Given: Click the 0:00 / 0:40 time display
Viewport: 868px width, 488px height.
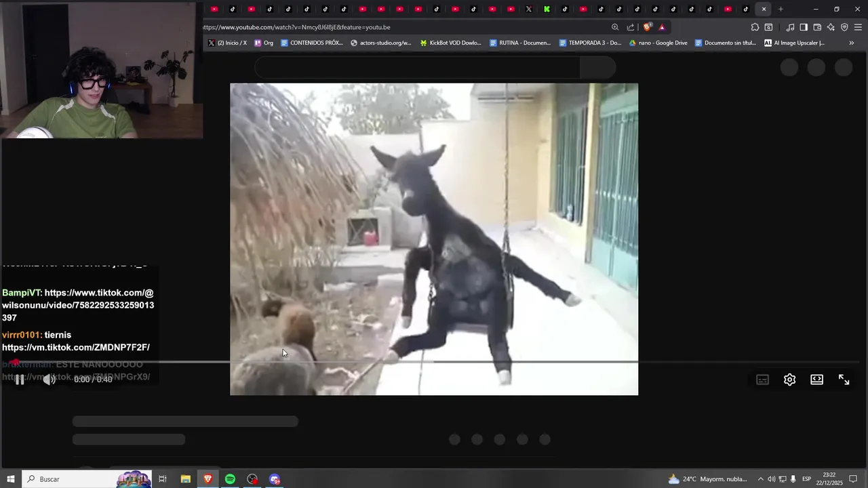Looking at the screenshot, I should click(x=93, y=380).
